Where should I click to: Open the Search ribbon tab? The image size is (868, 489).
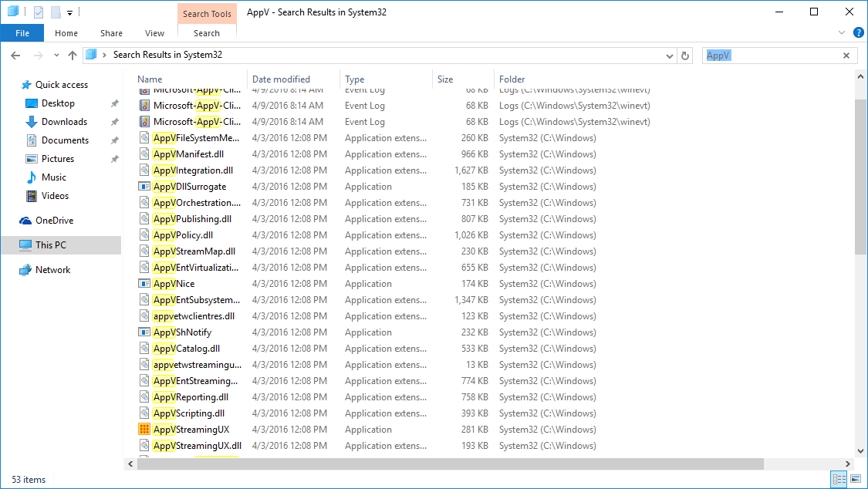click(207, 33)
